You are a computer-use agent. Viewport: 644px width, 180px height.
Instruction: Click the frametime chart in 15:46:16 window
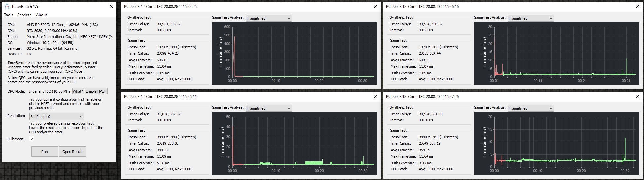click(557, 53)
